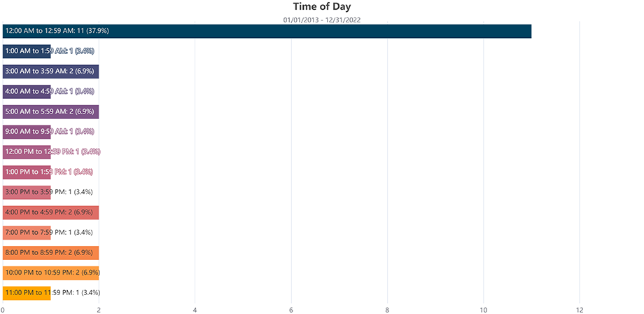644x314 pixels.
Task: Select the 11:00 PM to 11:59 PM bar
Action: point(27,293)
